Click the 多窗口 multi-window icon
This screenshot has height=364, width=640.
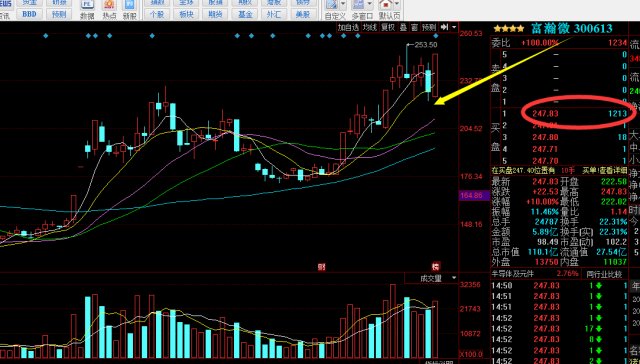[x=359, y=5]
